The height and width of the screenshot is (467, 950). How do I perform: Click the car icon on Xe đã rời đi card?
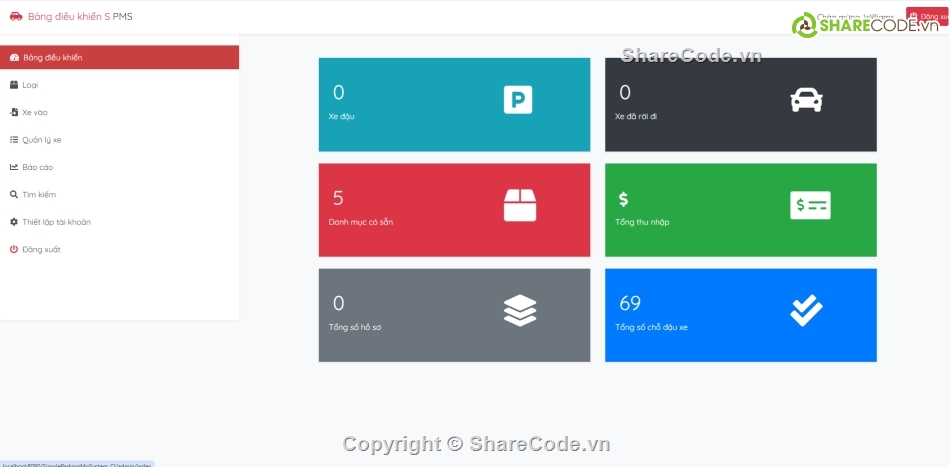(x=806, y=100)
